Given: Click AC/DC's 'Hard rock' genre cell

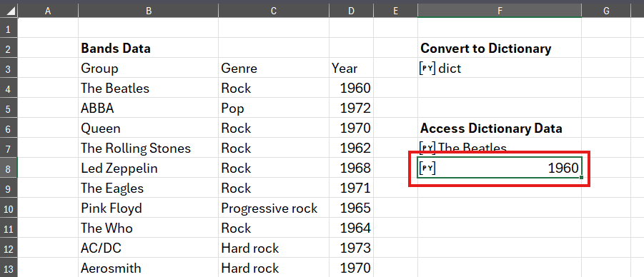Looking at the screenshot, I should click(x=274, y=248).
